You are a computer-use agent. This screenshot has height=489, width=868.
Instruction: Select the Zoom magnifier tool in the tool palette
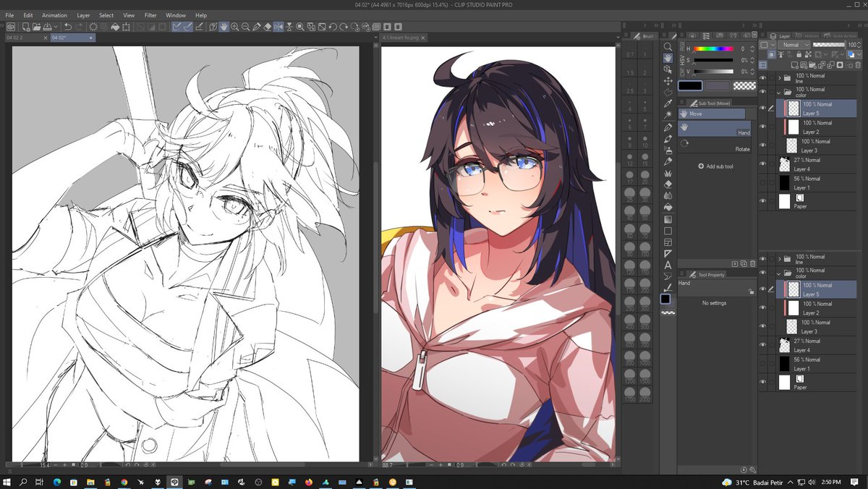pos(668,46)
